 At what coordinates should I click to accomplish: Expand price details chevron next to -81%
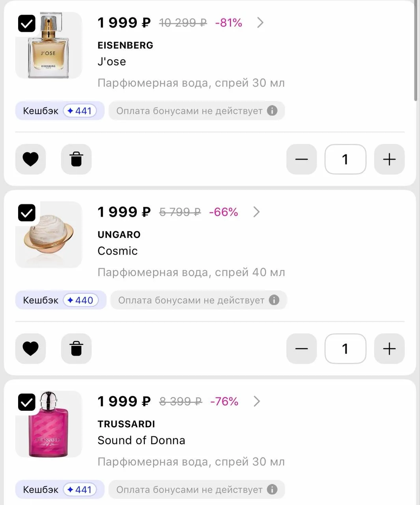(x=260, y=22)
